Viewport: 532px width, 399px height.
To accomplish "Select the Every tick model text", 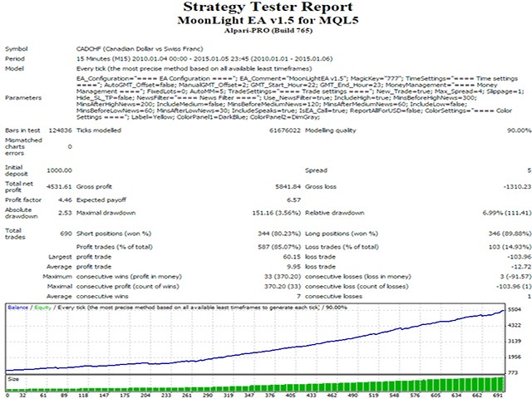I will pos(194,68).
